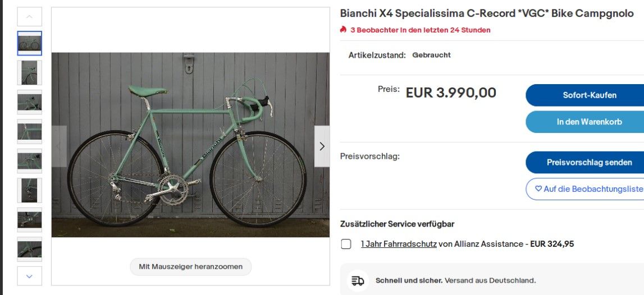
Task: Open the '1 Jahr Fahrradschutz' link
Action: 399,244
